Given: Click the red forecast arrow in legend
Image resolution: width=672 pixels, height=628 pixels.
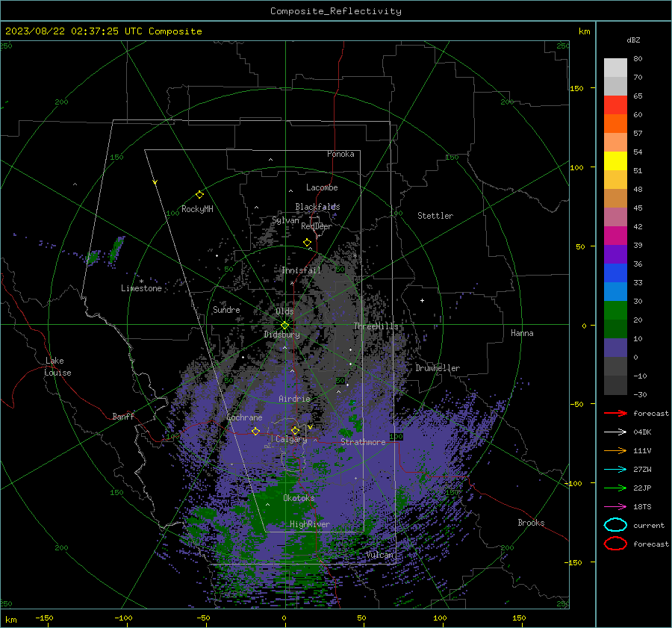Looking at the screenshot, I should [x=615, y=413].
